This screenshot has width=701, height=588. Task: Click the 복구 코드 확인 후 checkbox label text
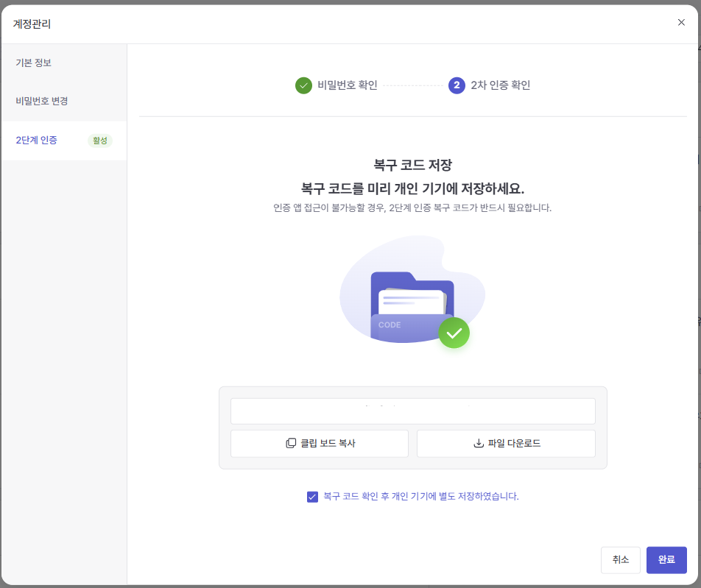(421, 497)
